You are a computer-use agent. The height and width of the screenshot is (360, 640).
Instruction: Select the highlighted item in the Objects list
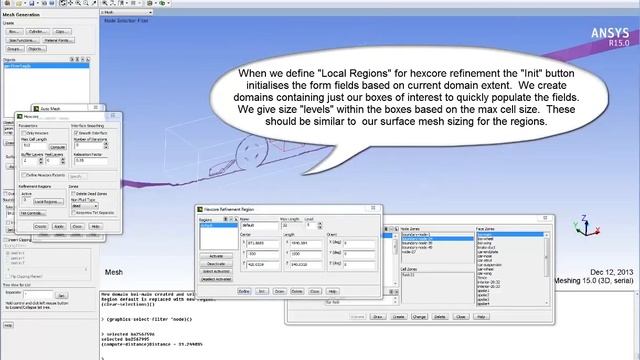pos(46,66)
